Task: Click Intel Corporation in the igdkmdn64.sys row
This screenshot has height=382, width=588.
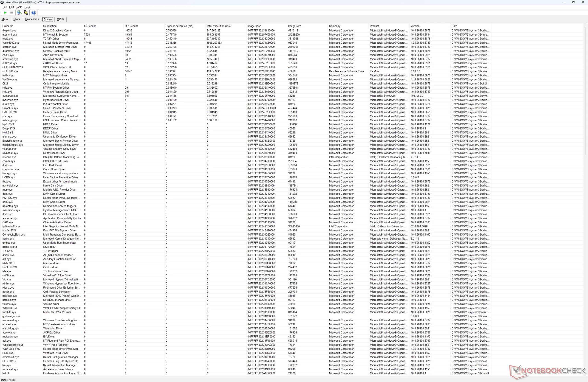Action: (x=339, y=226)
